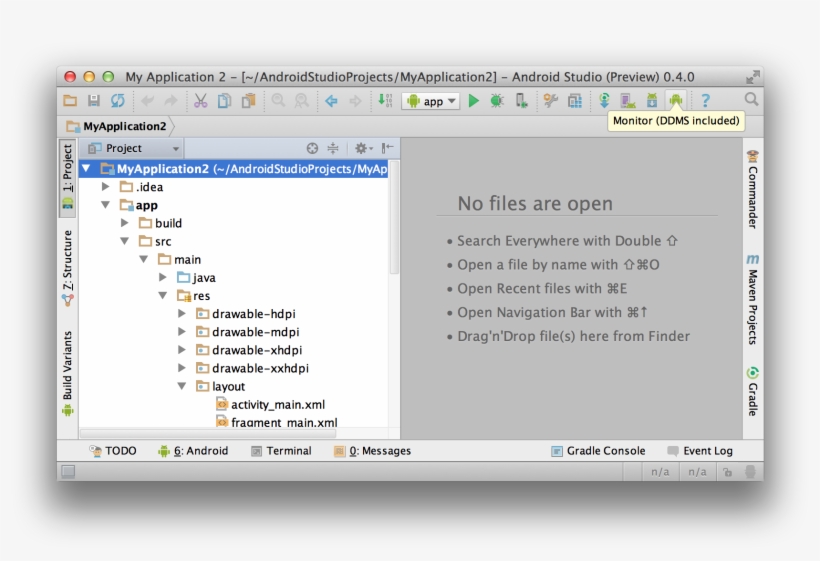Expand the drawable-mdpi folder

(182, 331)
